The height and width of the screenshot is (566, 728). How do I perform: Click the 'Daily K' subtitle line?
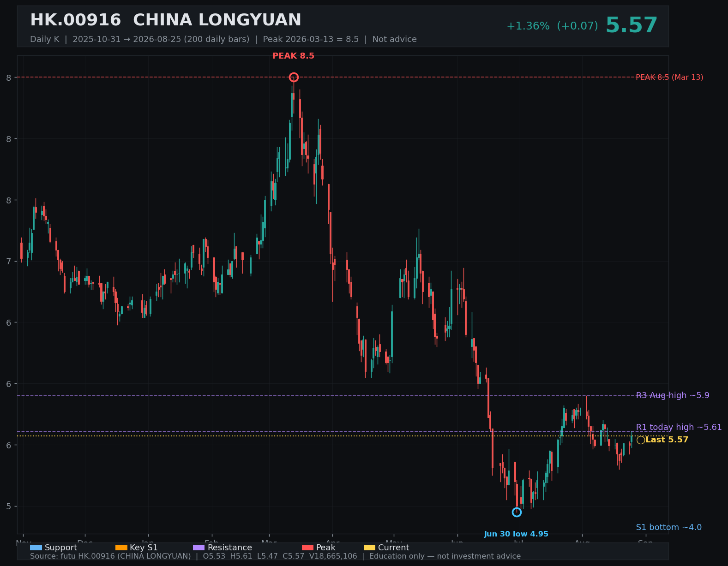tap(223, 39)
